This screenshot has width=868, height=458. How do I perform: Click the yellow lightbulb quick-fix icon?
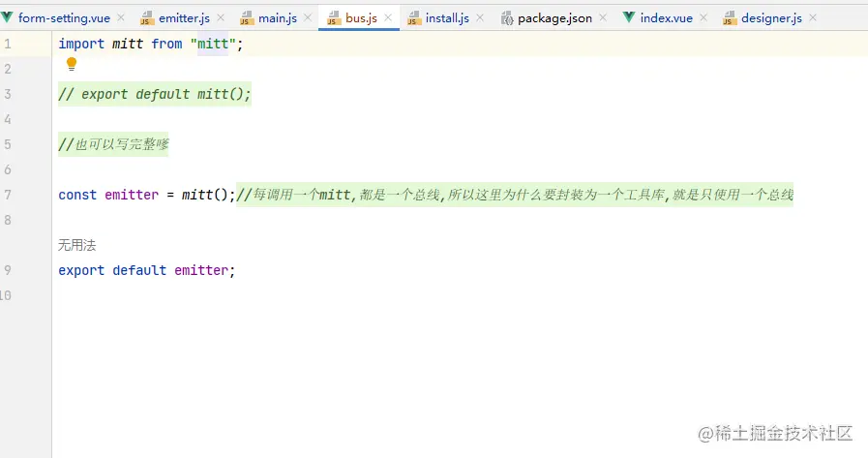pyautogui.click(x=72, y=64)
